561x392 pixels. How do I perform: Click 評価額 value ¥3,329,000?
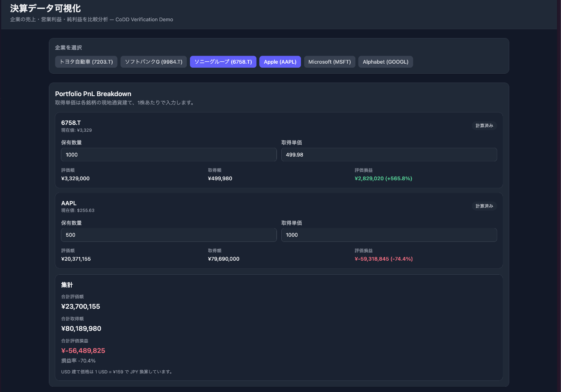click(75, 179)
